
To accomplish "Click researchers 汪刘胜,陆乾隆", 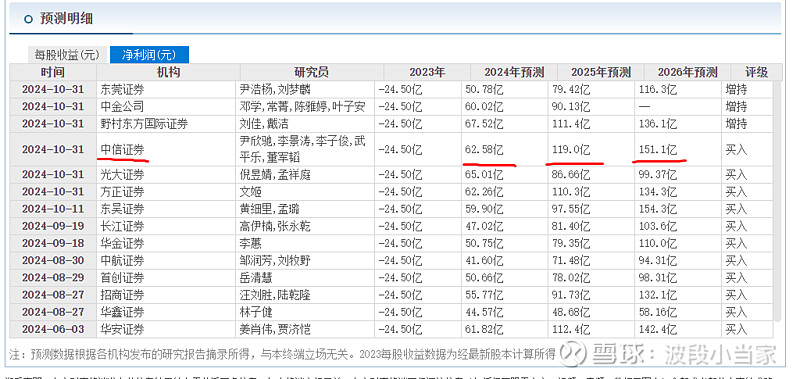I will pos(275,295).
